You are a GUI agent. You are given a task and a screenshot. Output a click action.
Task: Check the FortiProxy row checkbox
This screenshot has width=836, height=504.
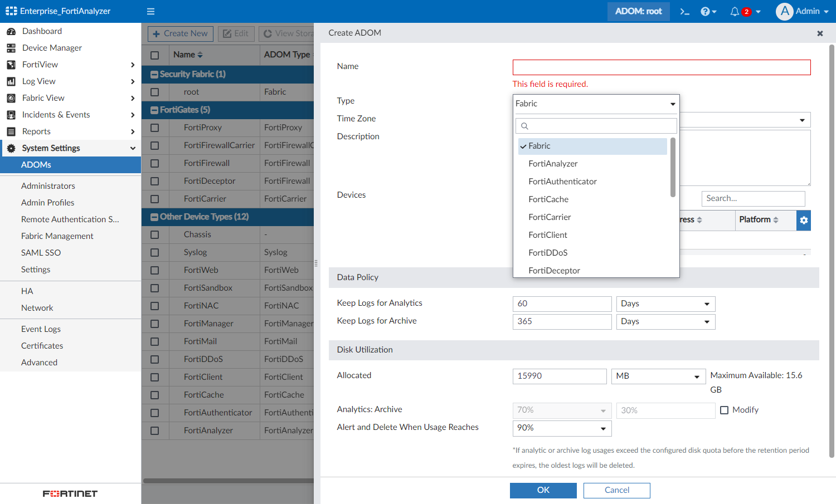(x=155, y=128)
